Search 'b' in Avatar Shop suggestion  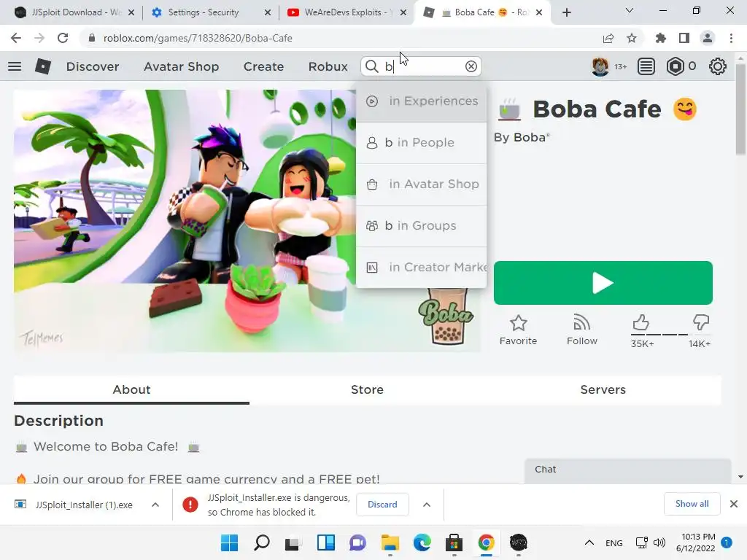pyautogui.click(x=421, y=184)
